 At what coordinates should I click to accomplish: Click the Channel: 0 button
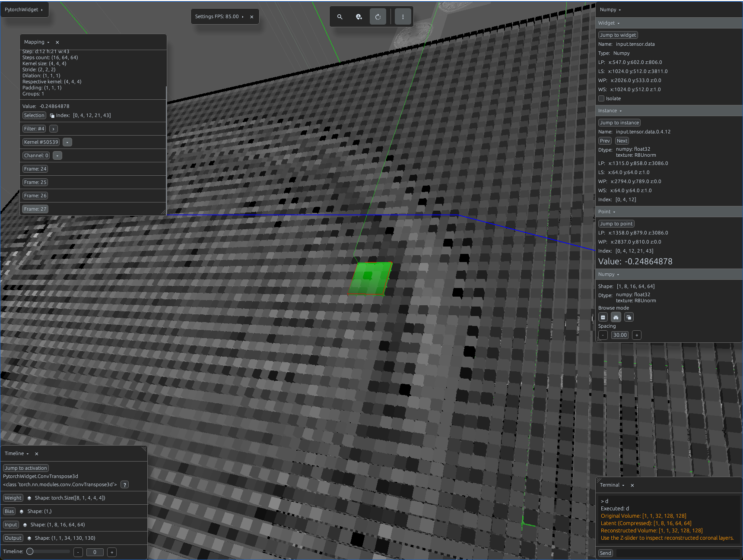point(36,156)
